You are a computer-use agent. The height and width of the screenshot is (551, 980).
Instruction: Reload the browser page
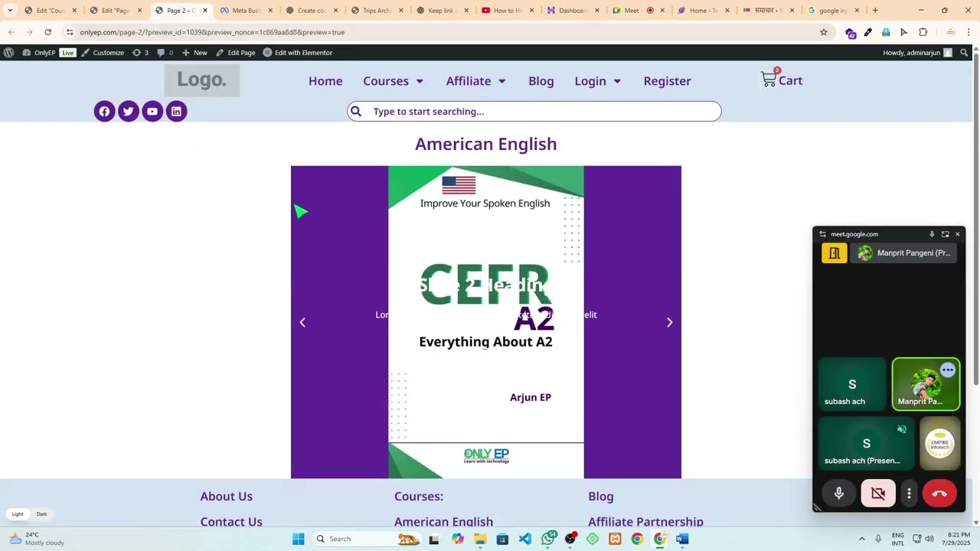47,32
